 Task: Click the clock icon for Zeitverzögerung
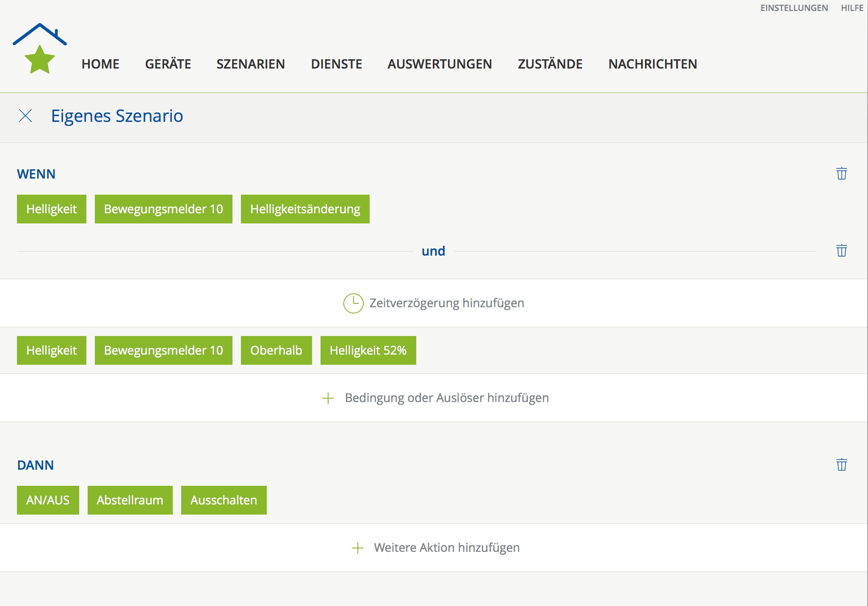(x=353, y=303)
